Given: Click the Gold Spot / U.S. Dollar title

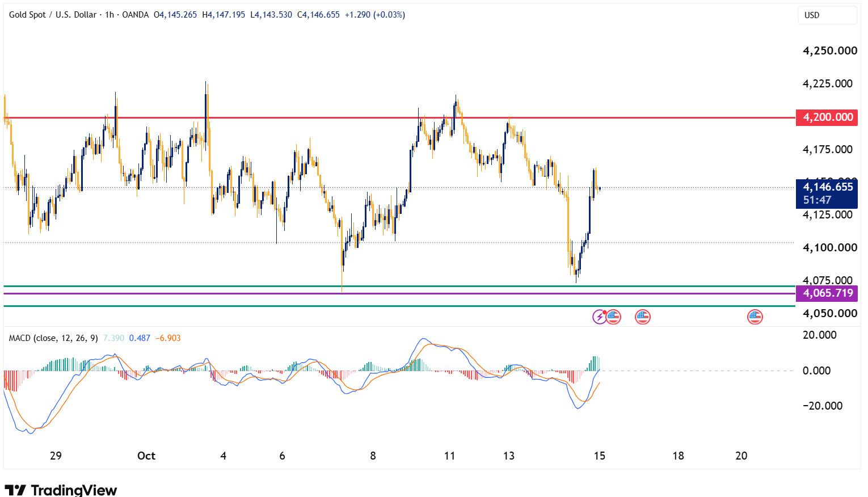Looking at the screenshot, I should [53, 15].
